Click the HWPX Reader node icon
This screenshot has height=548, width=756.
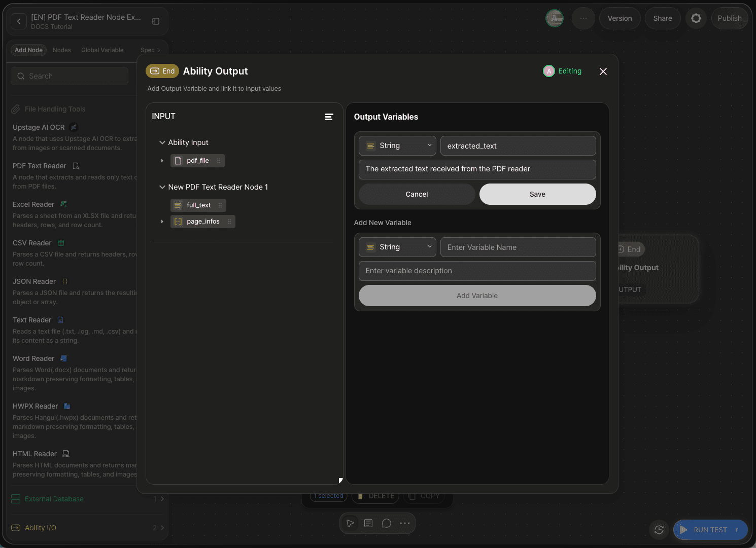click(67, 406)
